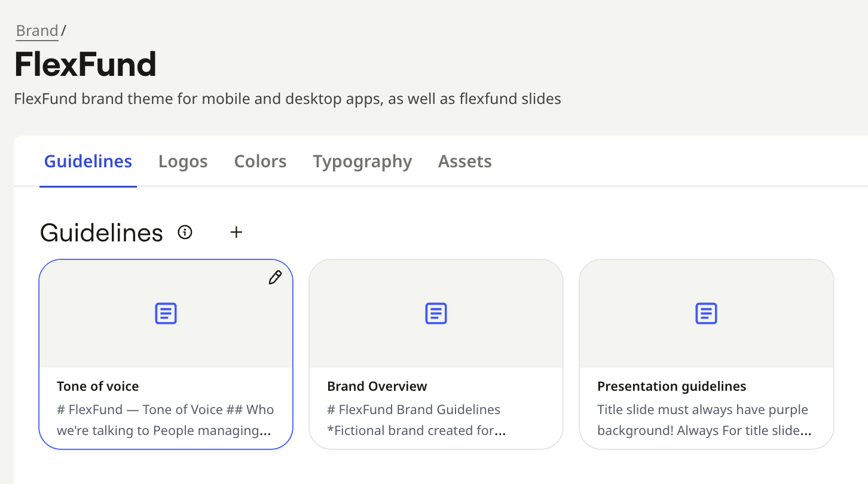The width and height of the screenshot is (868, 484).
Task: Click the Brand Overview description preview text
Action: pyautogui.click(x=417, y=420)
